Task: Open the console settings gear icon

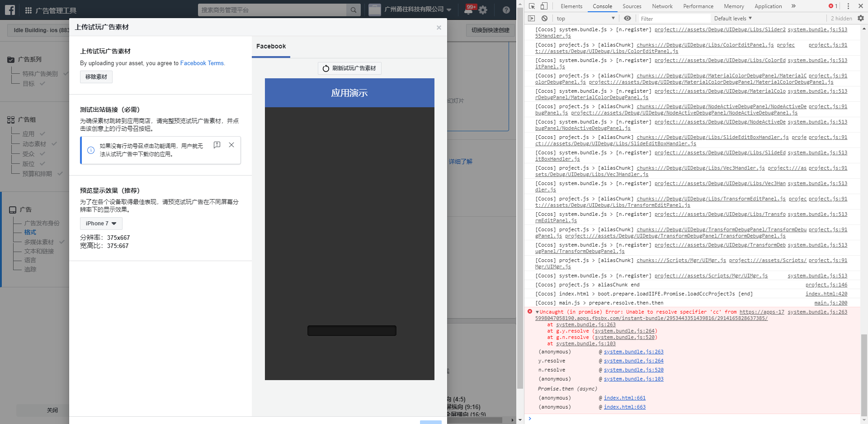Action: coord(861,19)
